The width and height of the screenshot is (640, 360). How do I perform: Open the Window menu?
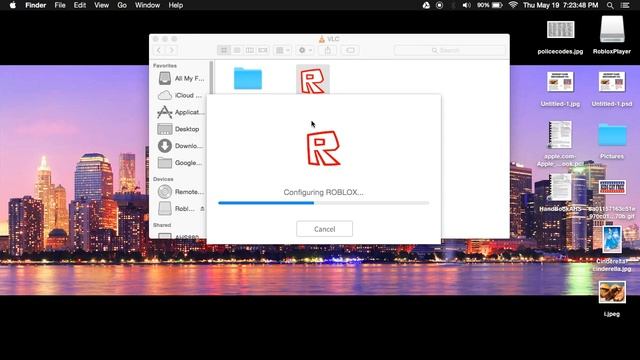(x=147, y=5)
